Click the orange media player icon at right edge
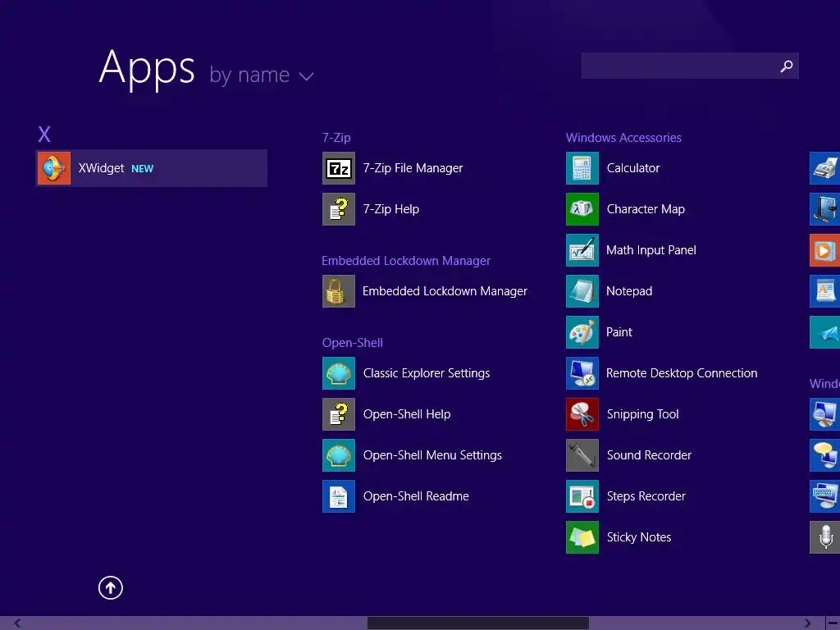Screen dimensions: 840x630 824,250
